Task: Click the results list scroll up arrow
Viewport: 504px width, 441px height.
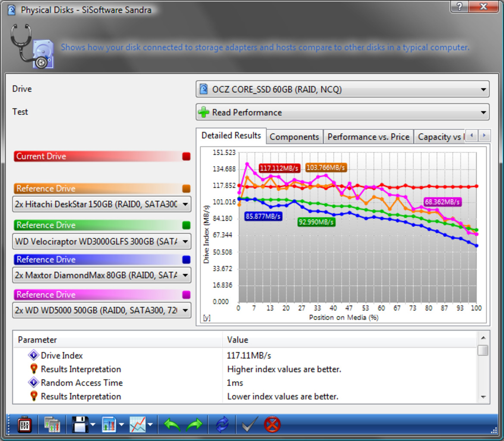Action: [483, 338]
